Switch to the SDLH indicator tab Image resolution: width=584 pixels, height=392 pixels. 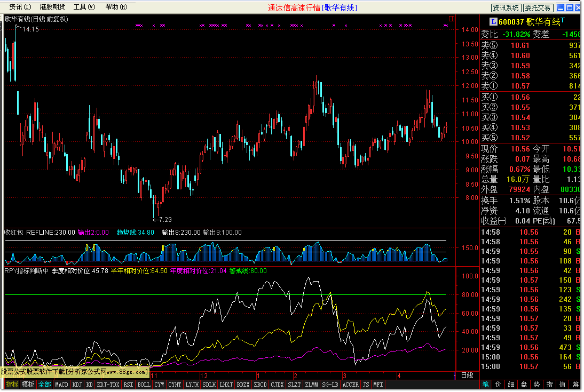pyautogui.click(x=209, y=385)
